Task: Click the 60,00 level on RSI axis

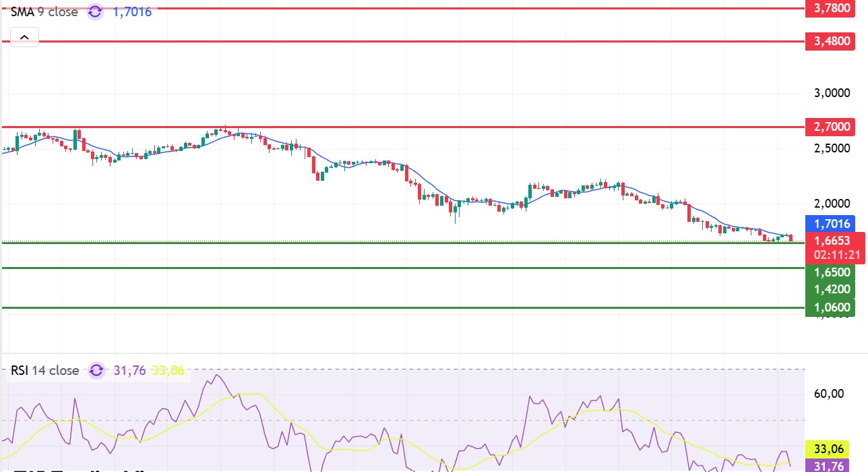Action: click(x=830, y=394)
